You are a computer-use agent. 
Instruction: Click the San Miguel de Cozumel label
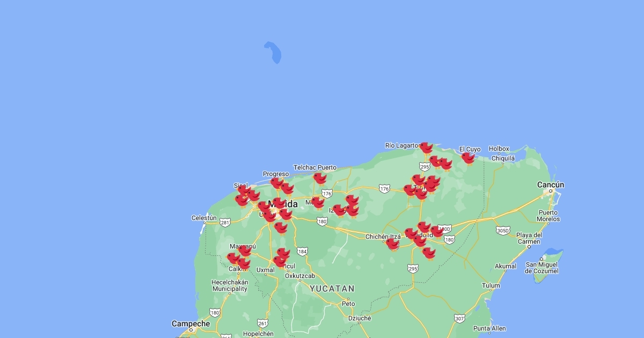pyautogui.click(x=542, y=268)
